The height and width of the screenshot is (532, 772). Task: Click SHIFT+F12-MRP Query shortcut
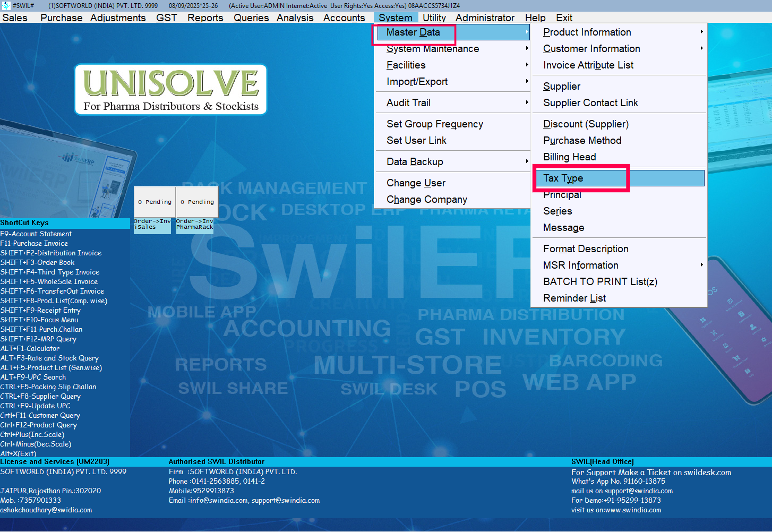(x=38, y=339)
